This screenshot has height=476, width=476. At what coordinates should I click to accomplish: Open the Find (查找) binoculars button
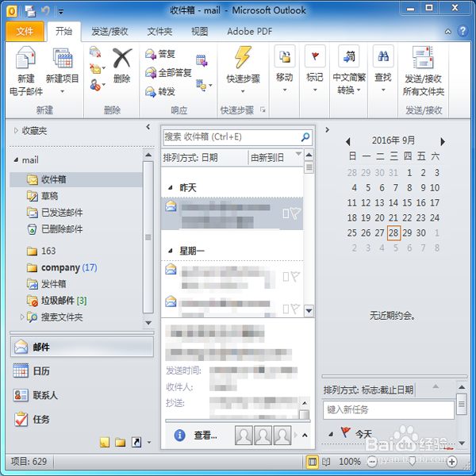(x=383, y=69)
